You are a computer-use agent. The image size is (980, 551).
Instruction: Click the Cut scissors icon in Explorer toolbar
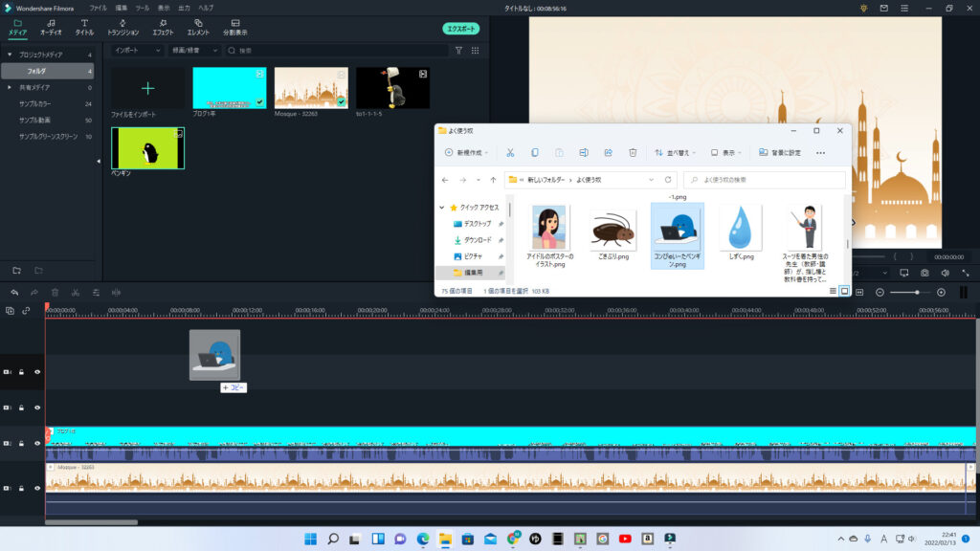pos(510,152)
